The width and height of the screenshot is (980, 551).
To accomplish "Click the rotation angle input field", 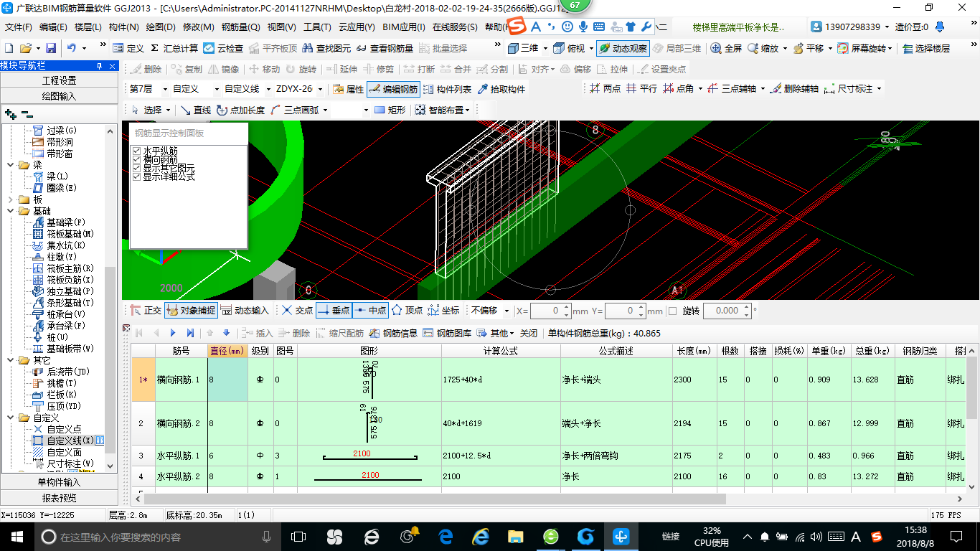I will coord(727,311).
